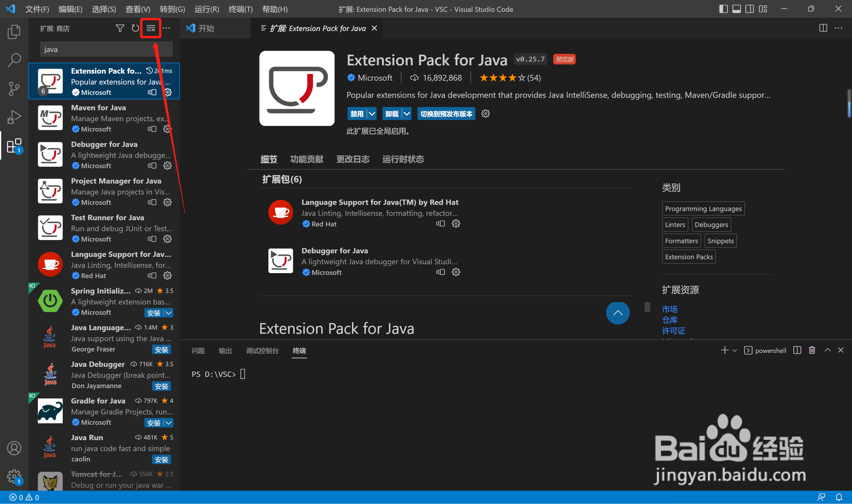Open Maven for Java manage gear

tap(167, 129)
